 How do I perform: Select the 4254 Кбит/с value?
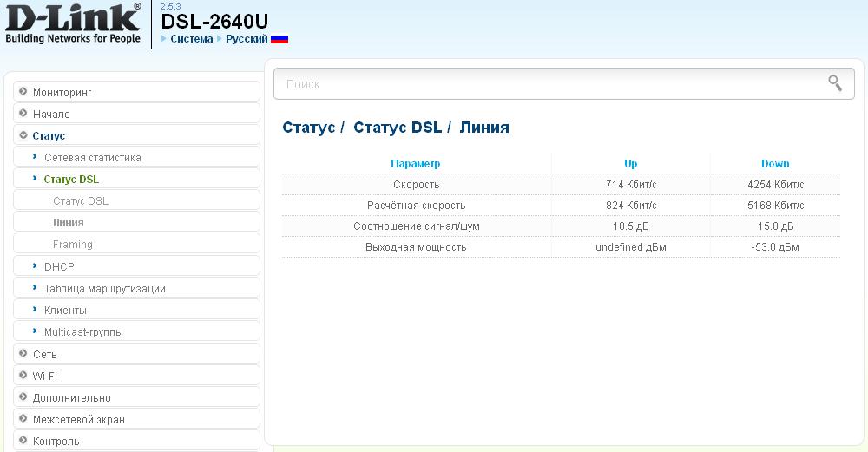point(775,185)
